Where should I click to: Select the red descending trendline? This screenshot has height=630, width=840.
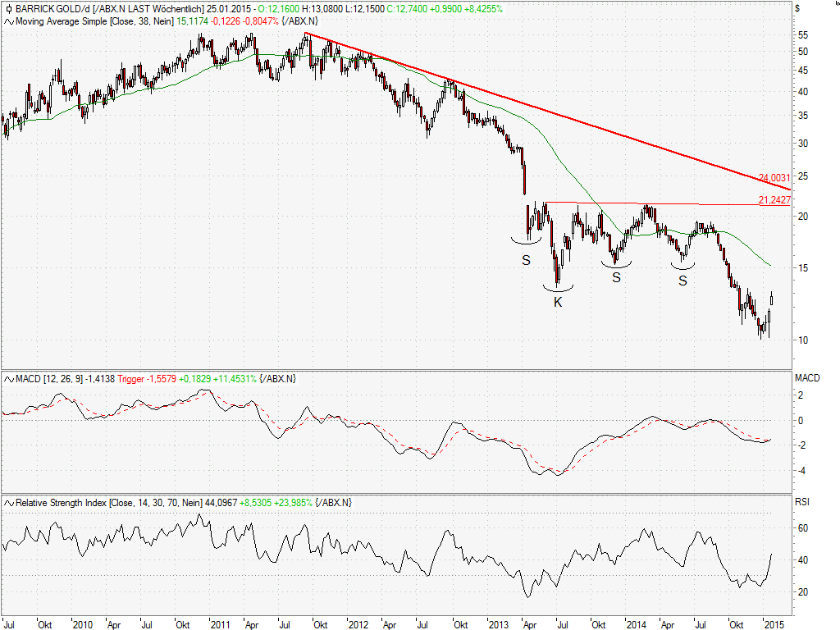click(x=546, y=112)
